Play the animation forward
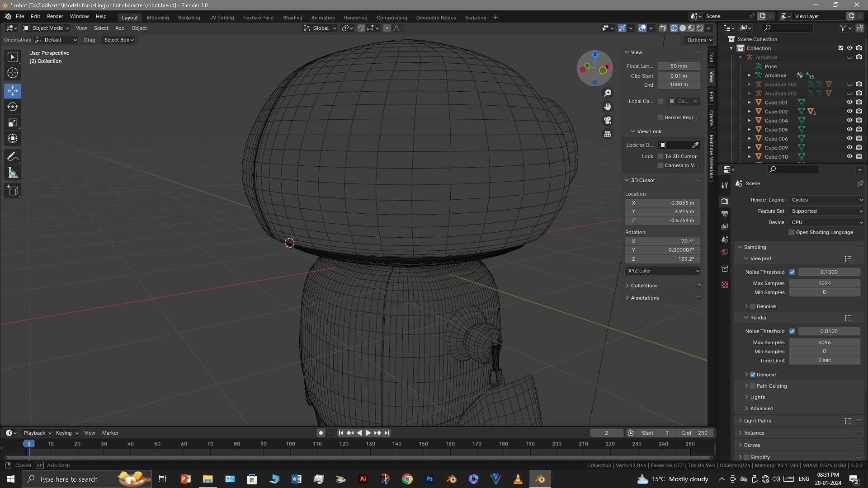868x488 pixels. 368,433
